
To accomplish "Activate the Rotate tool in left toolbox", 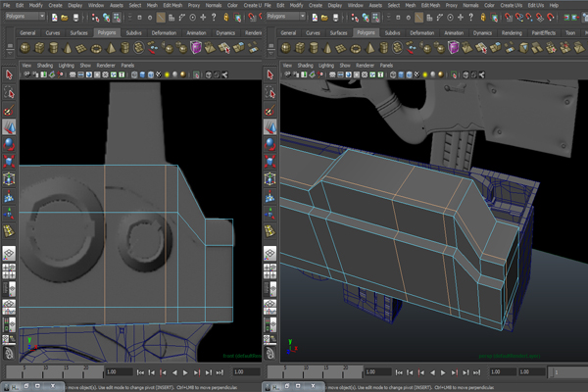I will point(9,144).
